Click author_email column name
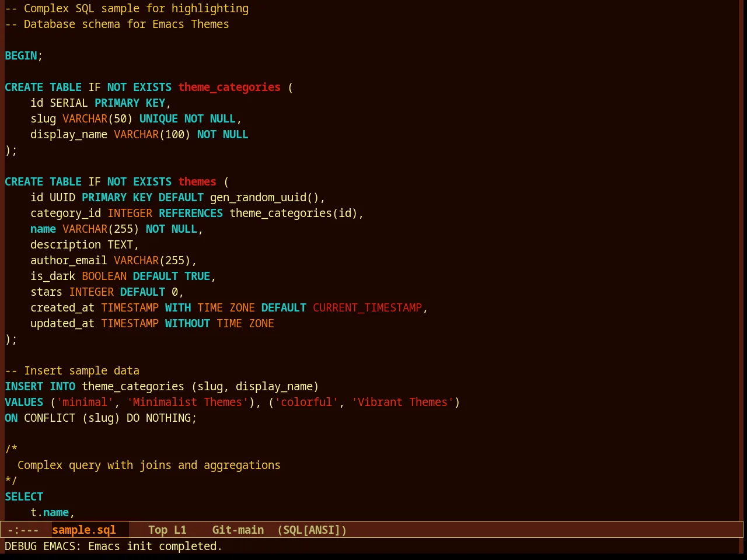The width and height of the screenshot is (747, 560). coord(69,260)
